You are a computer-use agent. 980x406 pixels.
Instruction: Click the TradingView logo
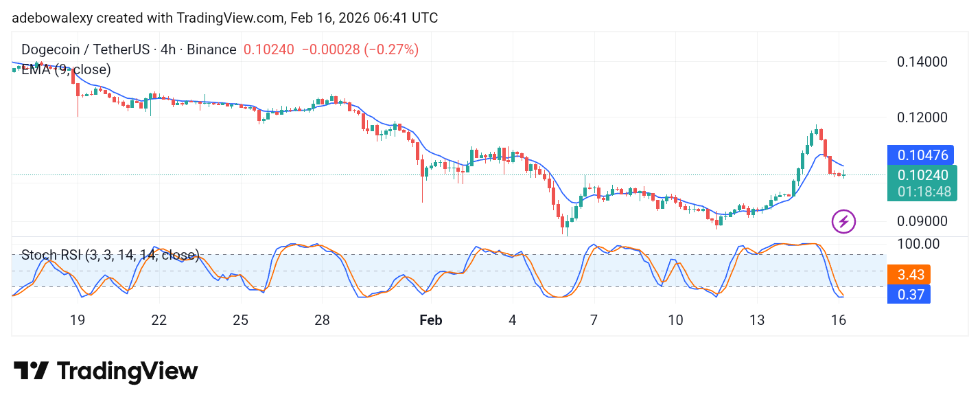tap(106, 372)
